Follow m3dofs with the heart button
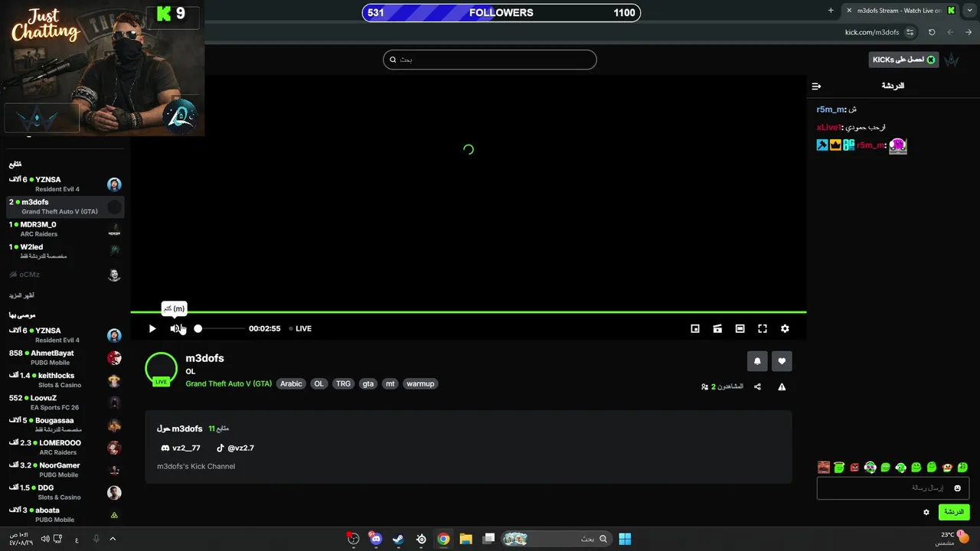Image resolution: width=980 pixels, height=551 pixels. point(782,361)
